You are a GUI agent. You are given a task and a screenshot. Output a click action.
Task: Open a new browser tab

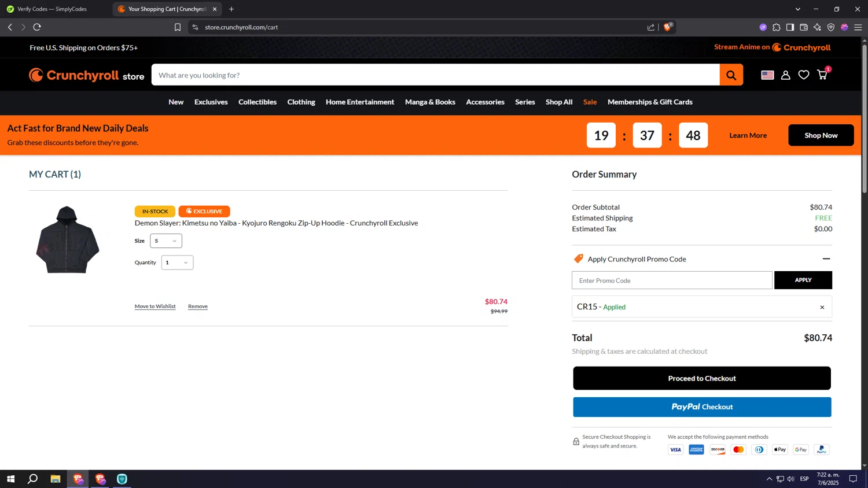pos(231,9)
